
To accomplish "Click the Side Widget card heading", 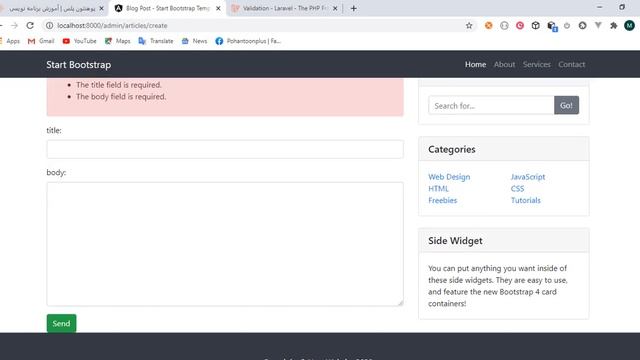I will [x=455, y=241].
